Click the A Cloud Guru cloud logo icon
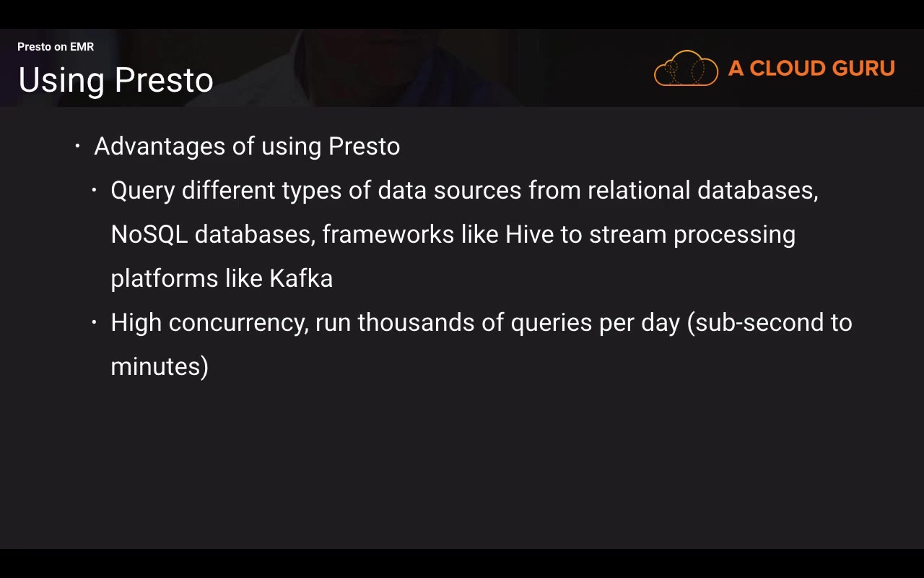 tap(686, 69)
